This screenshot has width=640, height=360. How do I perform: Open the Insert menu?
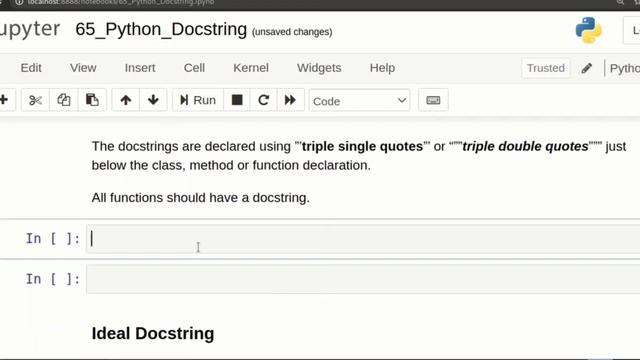coord(140,68)
